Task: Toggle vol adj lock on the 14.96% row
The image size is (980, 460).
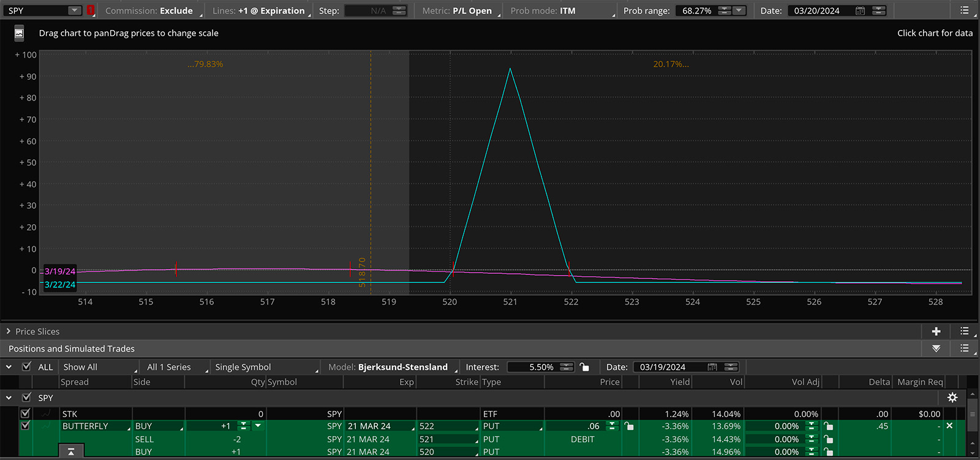Action: (828, 452)
